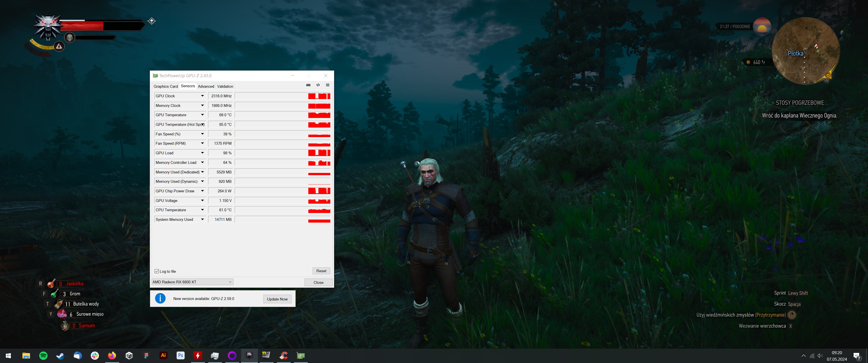Viewport: 868px width, 363px height.
Task: Open the GPU Clock sensor dropdown
Action: coord(203,96)
